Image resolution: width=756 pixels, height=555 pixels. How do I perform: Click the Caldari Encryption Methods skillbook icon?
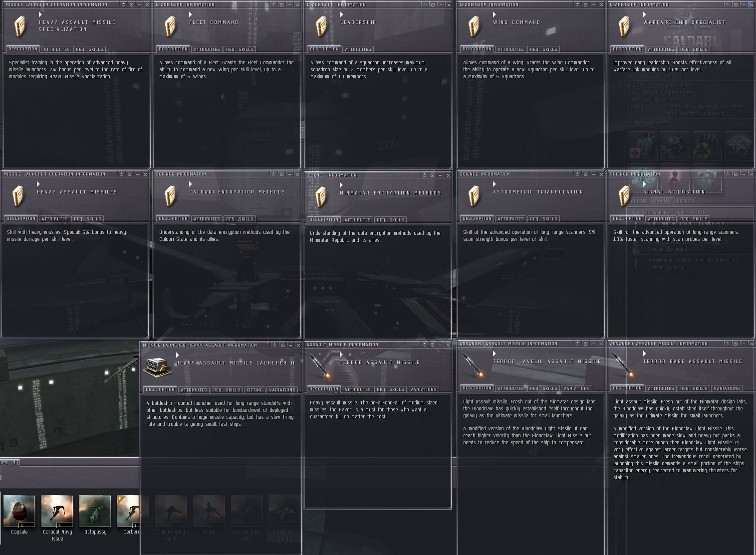point(170,195)
